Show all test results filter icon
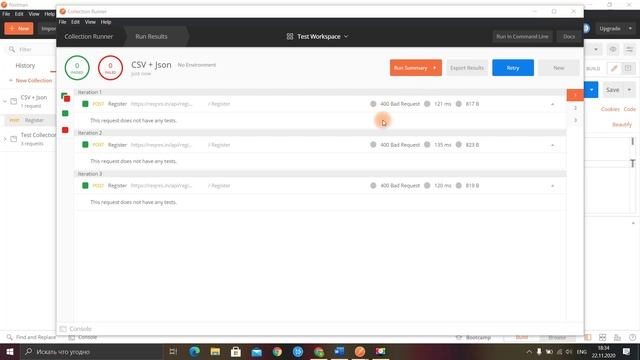The height and width of the screenshot is (360, 640). point(65,97)
